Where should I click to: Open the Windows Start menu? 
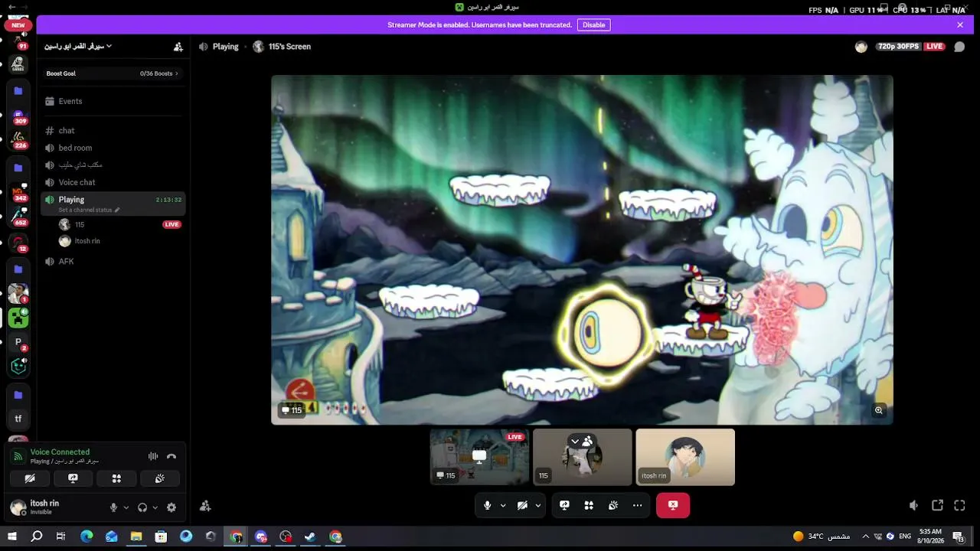(x=11, y=536)
